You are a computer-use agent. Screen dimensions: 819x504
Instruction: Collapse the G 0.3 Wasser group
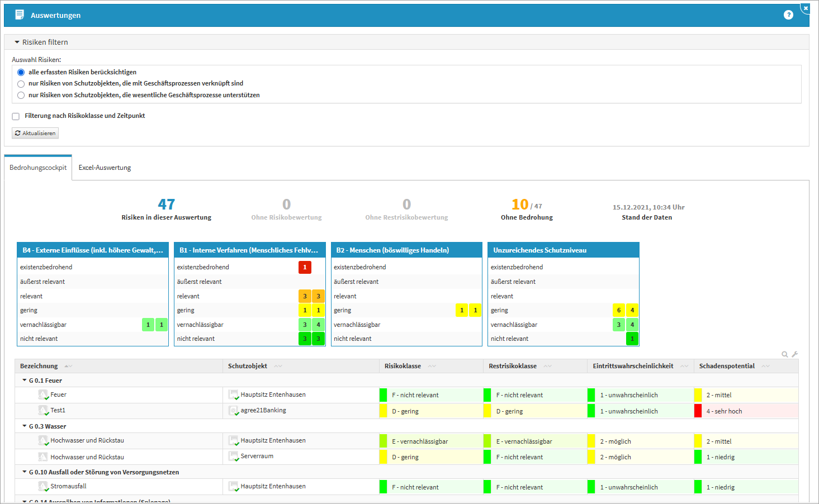tap(25, 426)
